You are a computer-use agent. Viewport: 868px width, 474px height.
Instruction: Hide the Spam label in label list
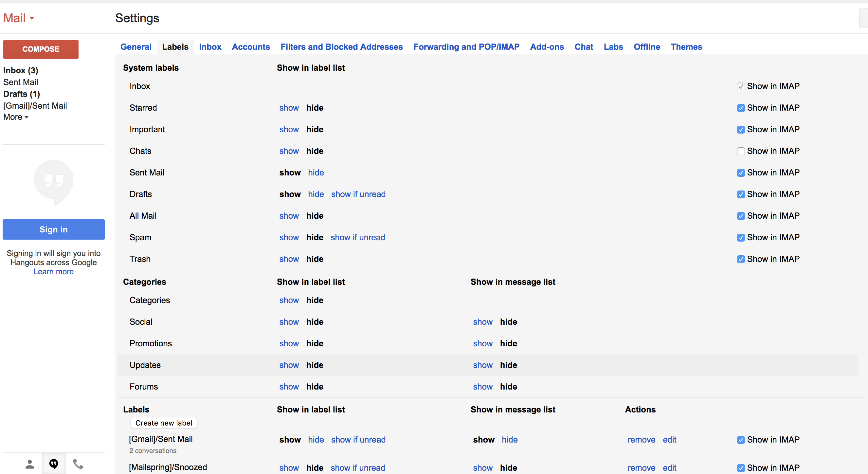tap(315, 237)
